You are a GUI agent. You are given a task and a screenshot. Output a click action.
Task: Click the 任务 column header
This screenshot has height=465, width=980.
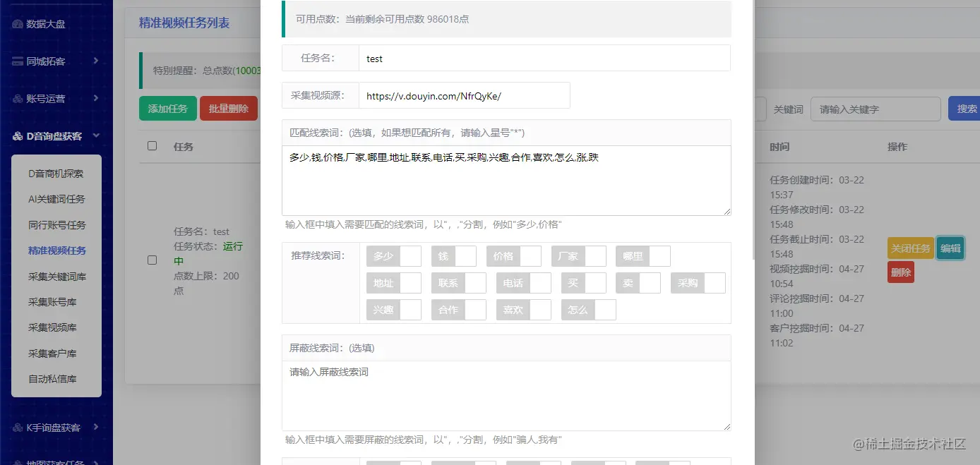(x=184, y=147)
